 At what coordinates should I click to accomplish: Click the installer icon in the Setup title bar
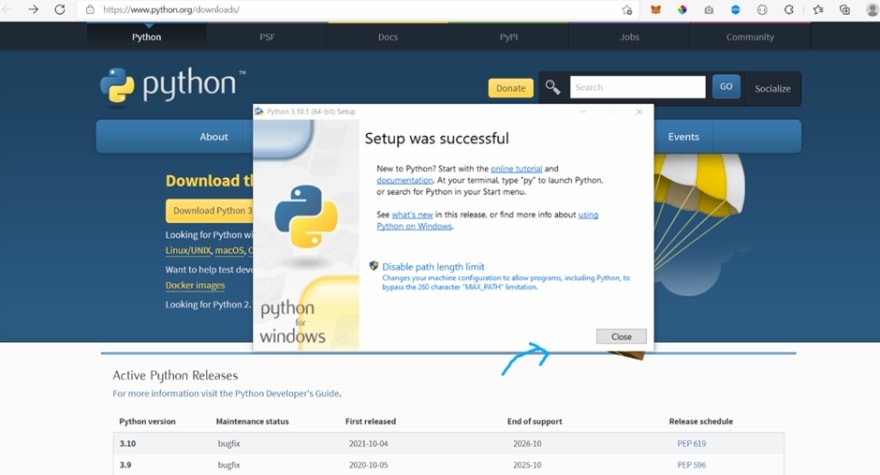tap(259, 112)
